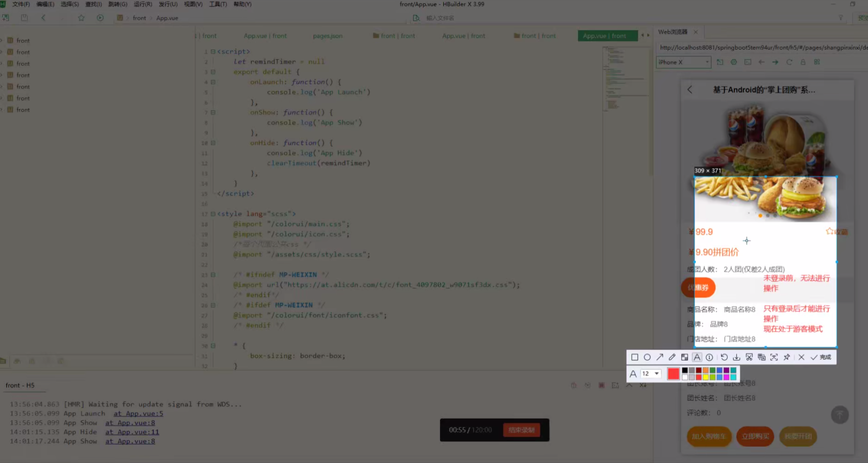Screen dimensions: 868x463
Task: Click the large current red color swatch
Action: point(673,374)
